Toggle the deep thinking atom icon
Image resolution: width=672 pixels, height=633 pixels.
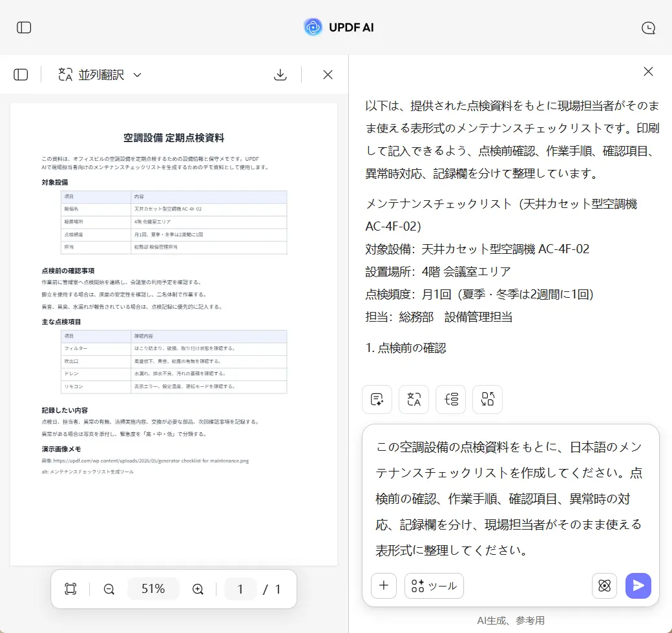(604, 585)
